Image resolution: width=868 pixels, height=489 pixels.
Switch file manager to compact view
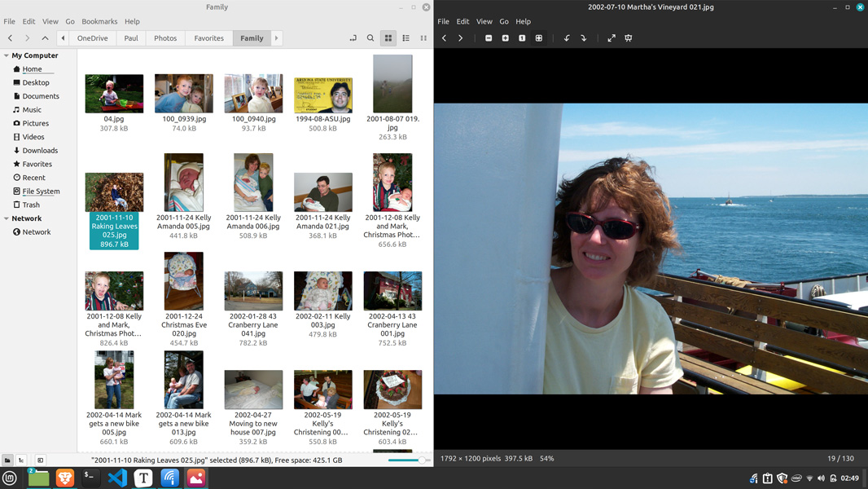pos(423,38)
